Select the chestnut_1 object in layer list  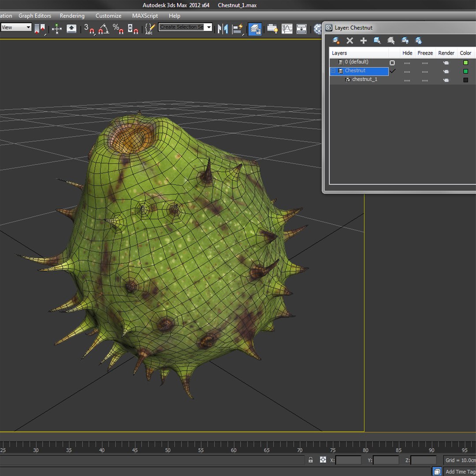pos(364,79)
